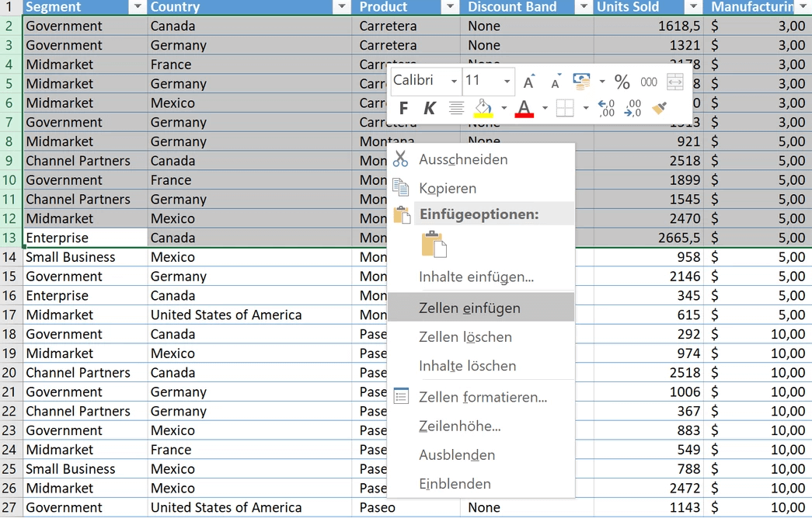Activate the Format Painter icon
812x522 pixels.
click(x=659, y=108)
